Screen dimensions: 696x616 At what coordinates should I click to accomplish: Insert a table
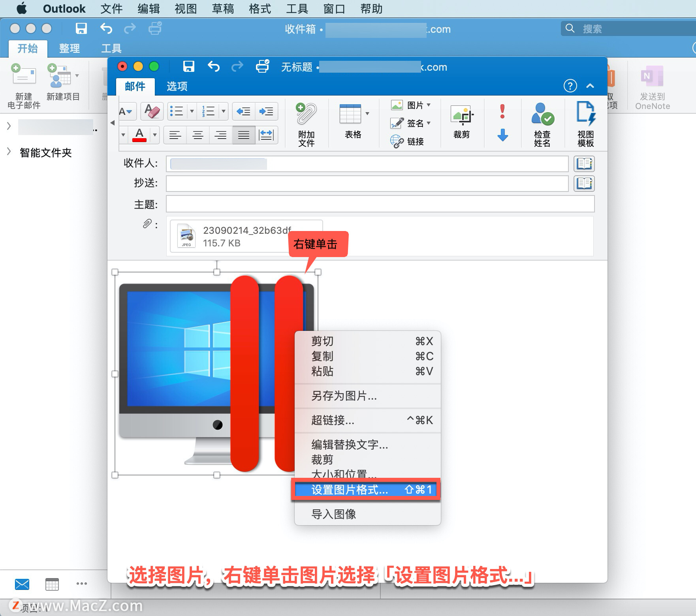pos(350,114)
